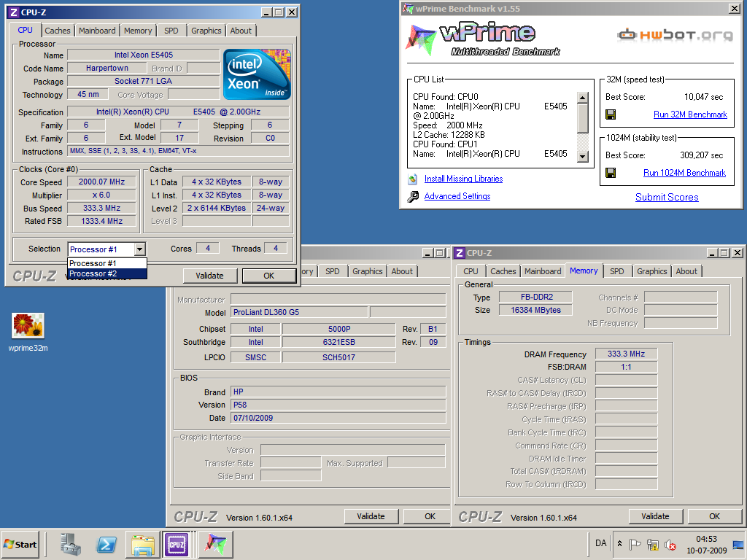Click the ProLiant DL360 G5 model field

pos(300,312)
